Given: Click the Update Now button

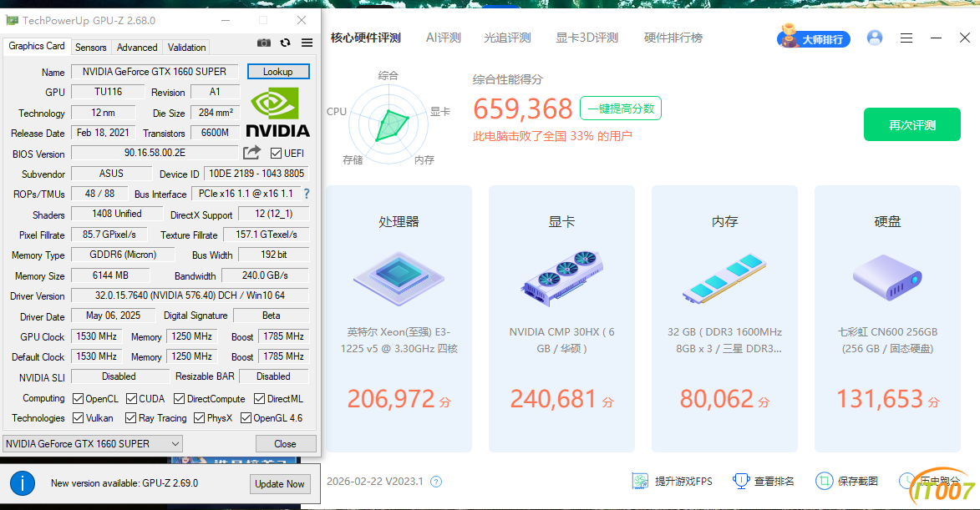Looking at the screenshot, I should 280,484.
